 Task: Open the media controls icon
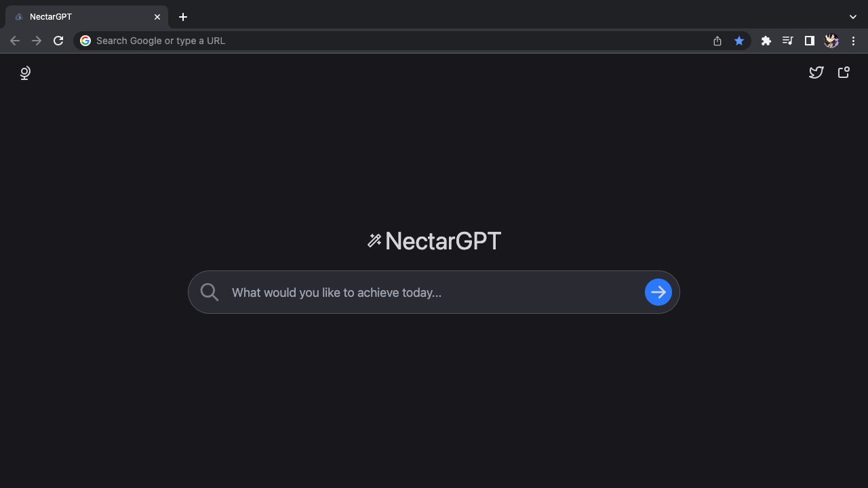click(787, 41)
